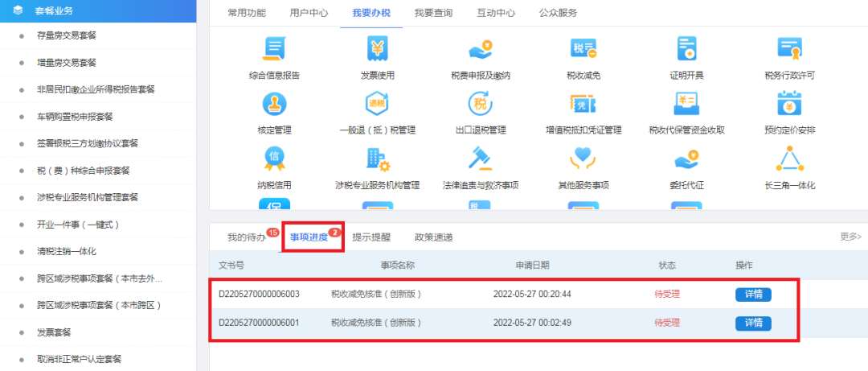868x371 pixels.
Task: Open 出口退税管理 icon
Action: 480,105
